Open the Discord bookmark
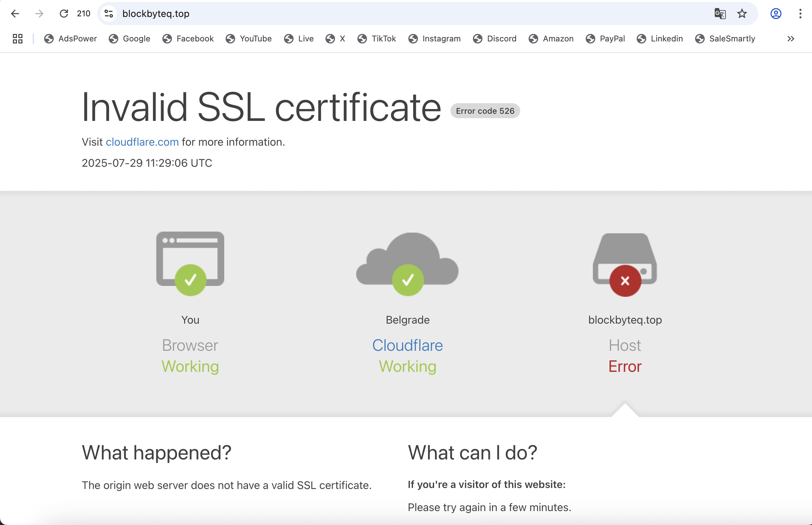812x525 pixels. click(x=494, y=39)
